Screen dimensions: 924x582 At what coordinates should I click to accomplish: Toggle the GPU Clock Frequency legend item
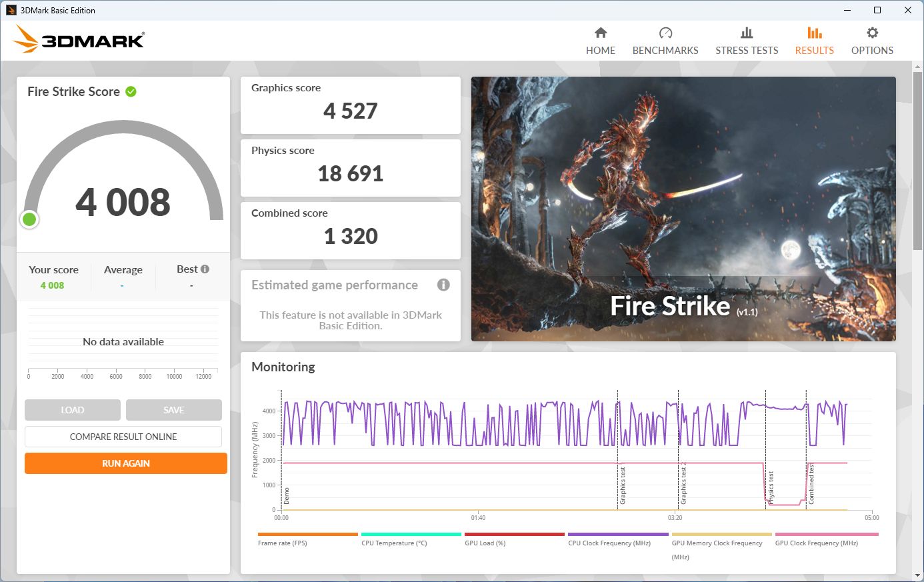[827, 539]
